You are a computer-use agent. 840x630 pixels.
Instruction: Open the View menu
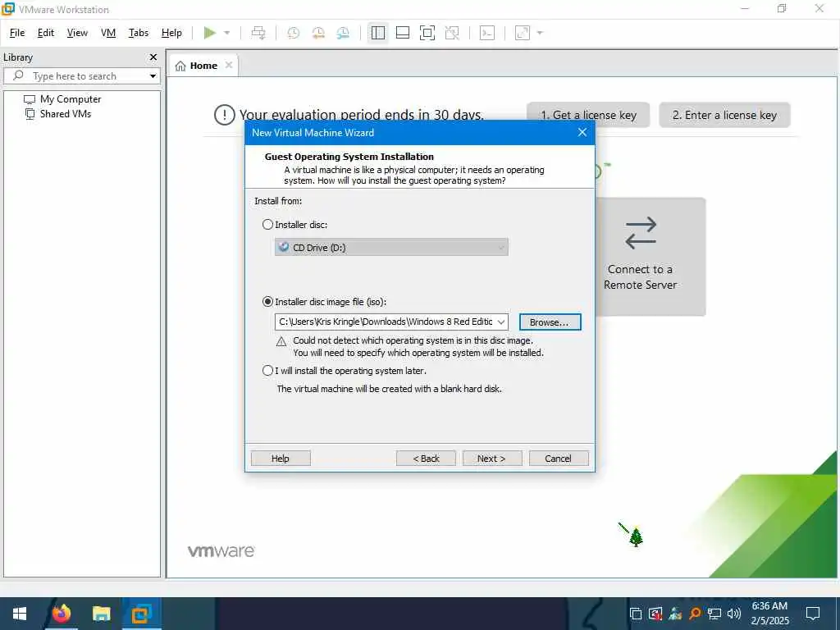77,33
